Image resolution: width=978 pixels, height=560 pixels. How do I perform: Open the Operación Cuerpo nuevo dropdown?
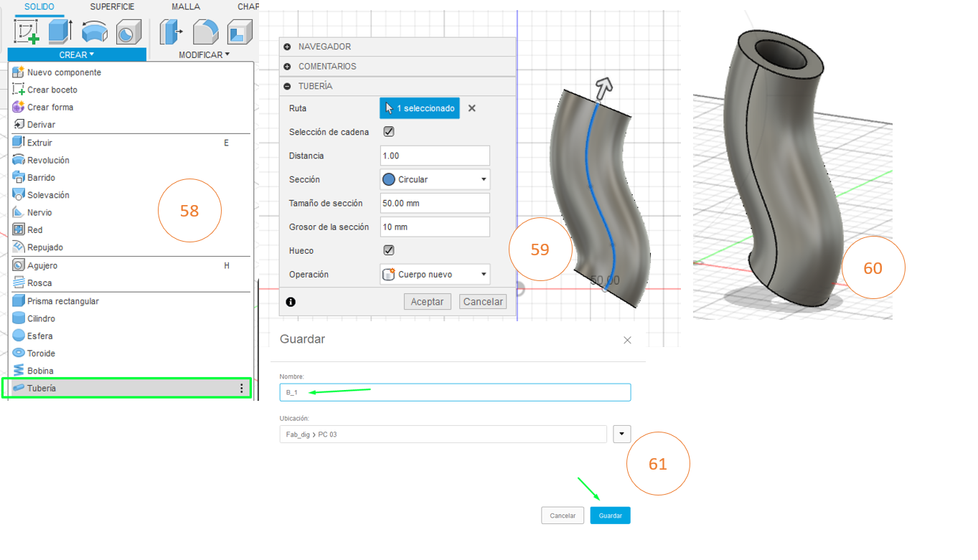(435, 274)
